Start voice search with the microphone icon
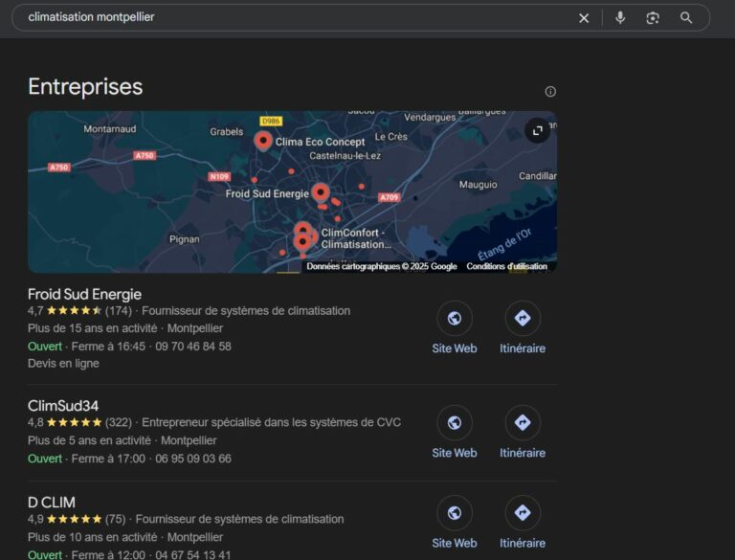Screen dimensions: 735x560 620,18
